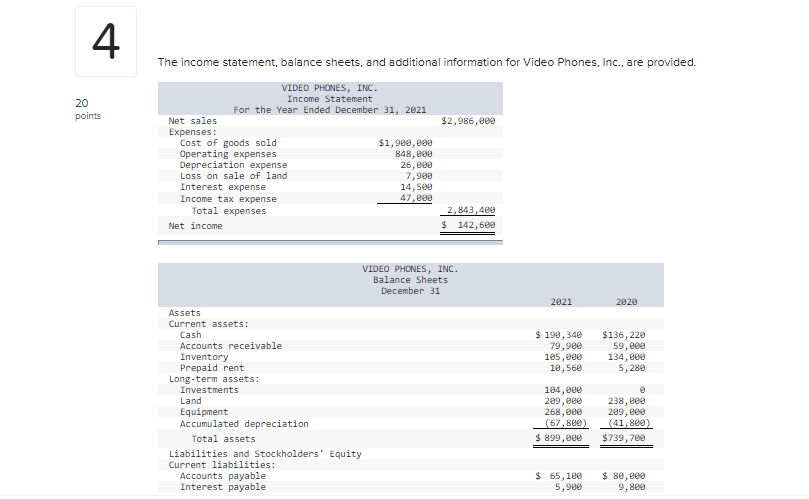Click the 'Loss on sale of land' label

(233, 176)
